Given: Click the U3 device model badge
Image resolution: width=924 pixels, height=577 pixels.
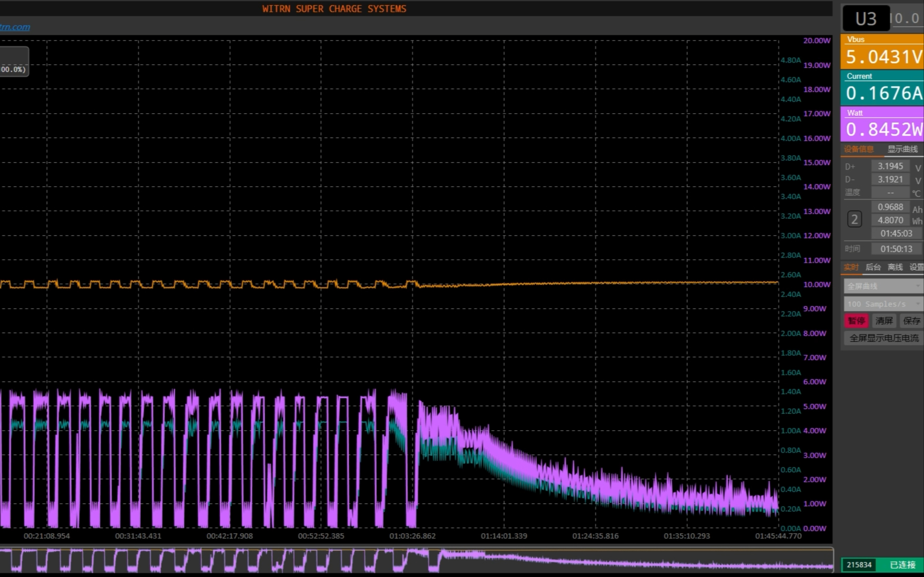Looking at the screenshot, I should (x=866, y=19).
